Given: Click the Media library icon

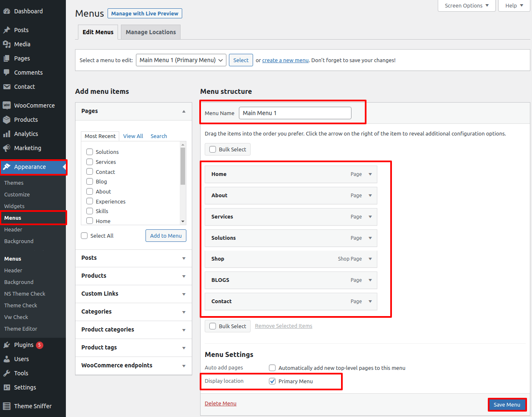Looking at the screenshot, I should pyautogui.click(x=7, y=44).
